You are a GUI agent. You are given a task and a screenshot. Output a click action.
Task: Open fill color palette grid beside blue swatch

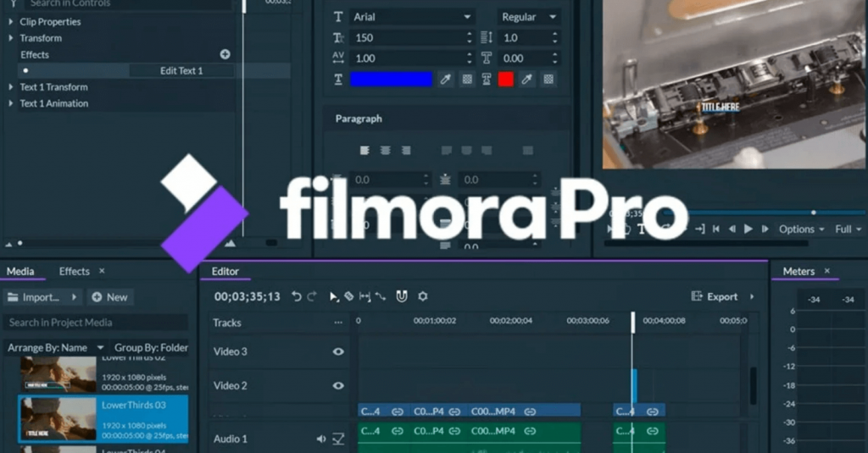point(467,80)
